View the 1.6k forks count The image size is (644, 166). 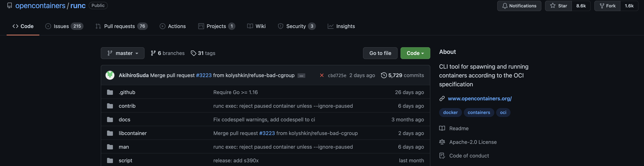[x=629, y=6]
